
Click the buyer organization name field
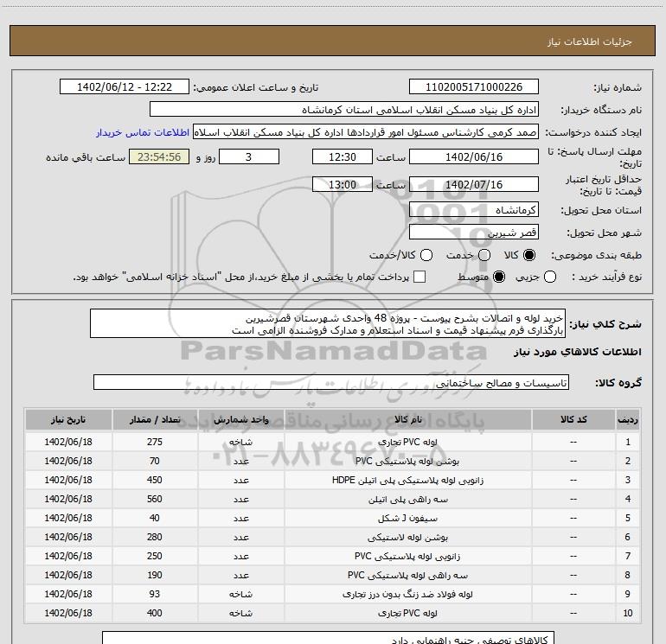click(344, 110)
